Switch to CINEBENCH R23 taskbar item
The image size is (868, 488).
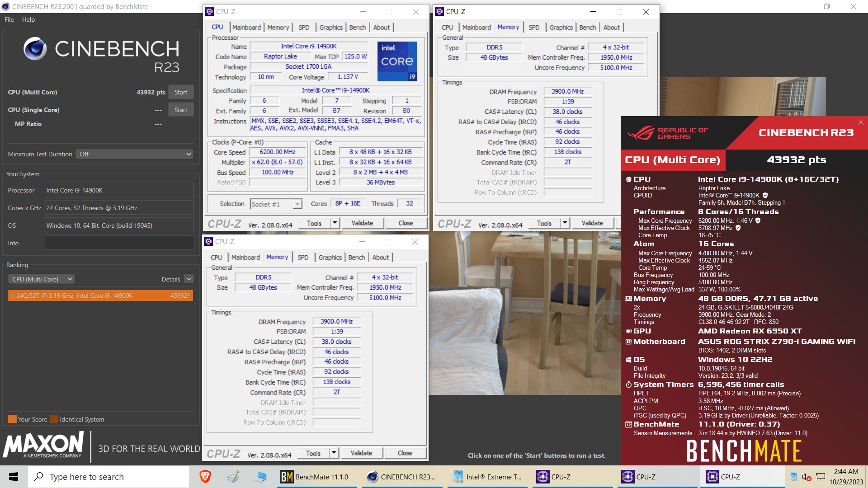401,477
